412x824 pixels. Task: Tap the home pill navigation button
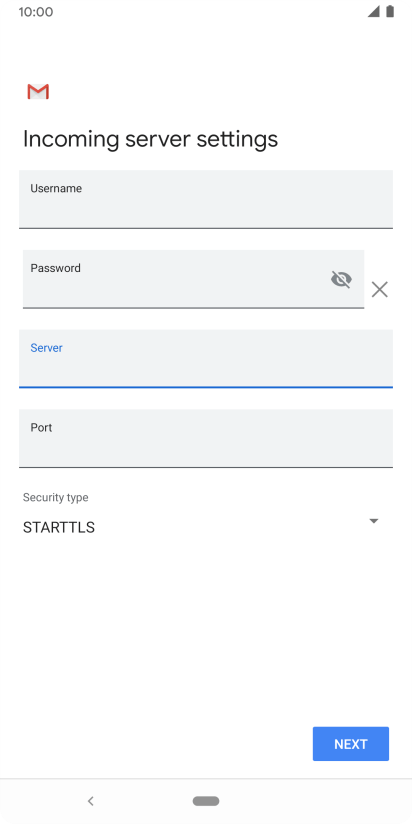pyautogui.click(x=206, y=801)
